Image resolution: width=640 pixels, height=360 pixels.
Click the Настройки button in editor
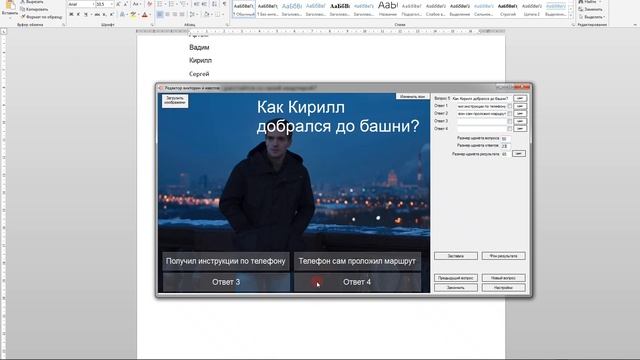pos(503,287)
